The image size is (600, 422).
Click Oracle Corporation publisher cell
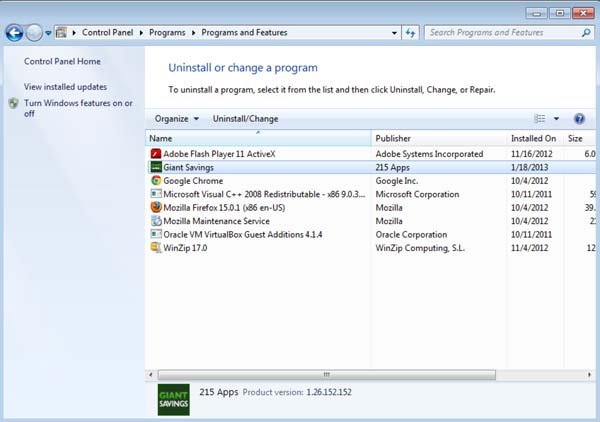click(x=411, y=234)
